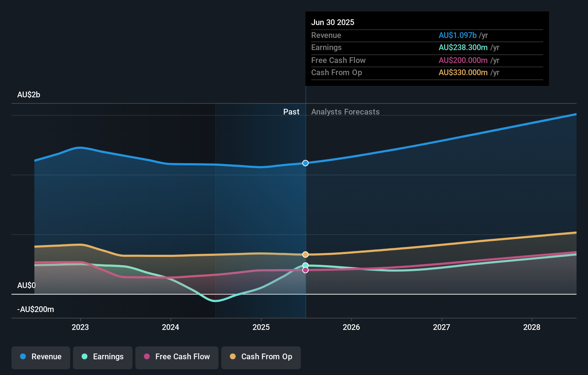This screenshot has width=588, height=375.
Task: Select the orange Cash From Op chart marker
Action: [305, 254]
